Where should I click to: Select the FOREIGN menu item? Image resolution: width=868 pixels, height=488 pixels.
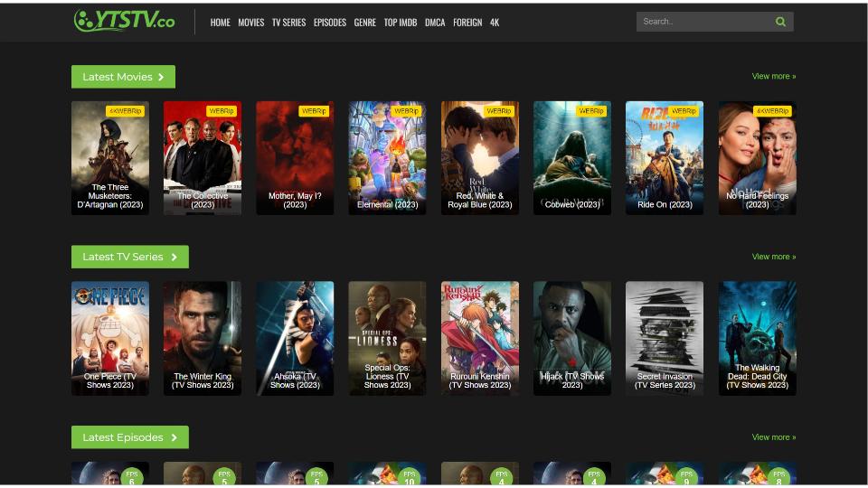(467, 22)
